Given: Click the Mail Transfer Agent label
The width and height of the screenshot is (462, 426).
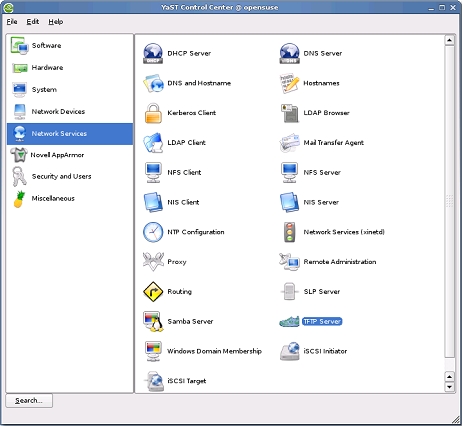Looking at the screenshot, I should pyautogui.click(x=334, y=143).
